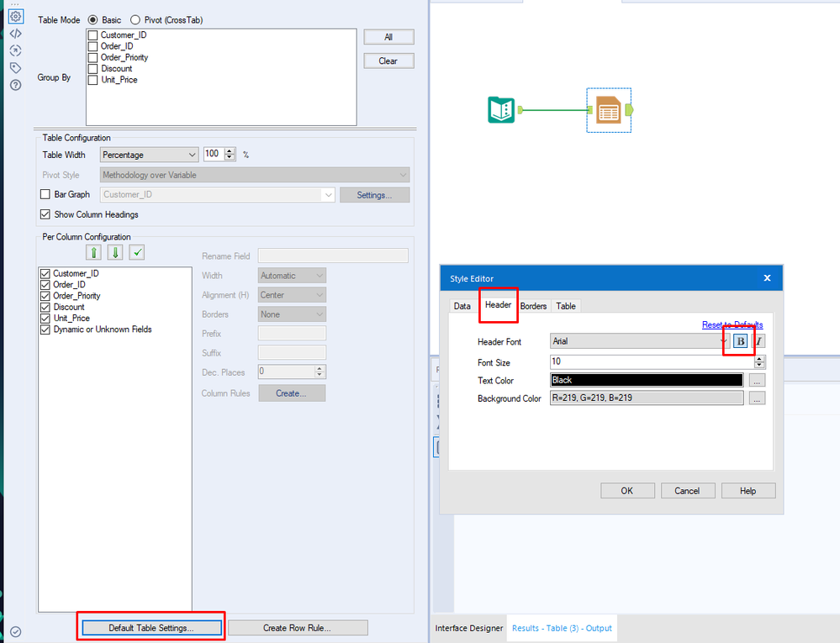Open text color picker ellipsis button
Image resolution: width=840 pixels, height=643 pixels.
point(757,380)
